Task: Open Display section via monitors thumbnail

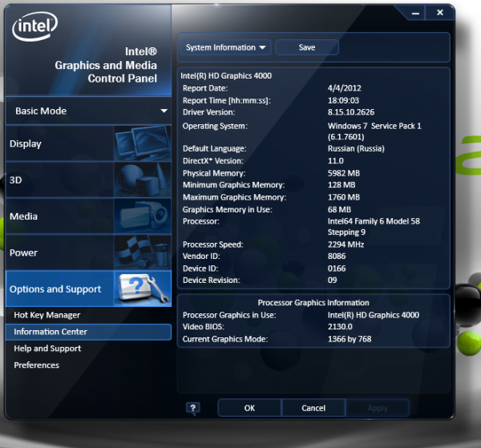Action: click(143, 143)
